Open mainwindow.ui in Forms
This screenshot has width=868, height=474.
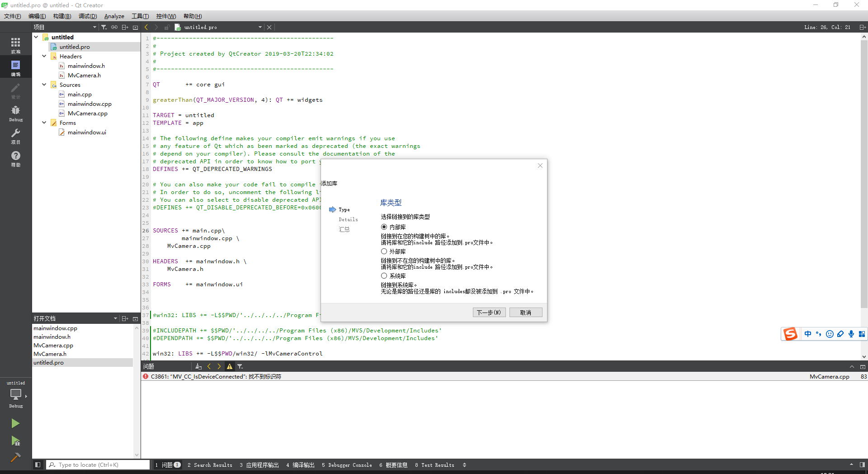point(87,133)
